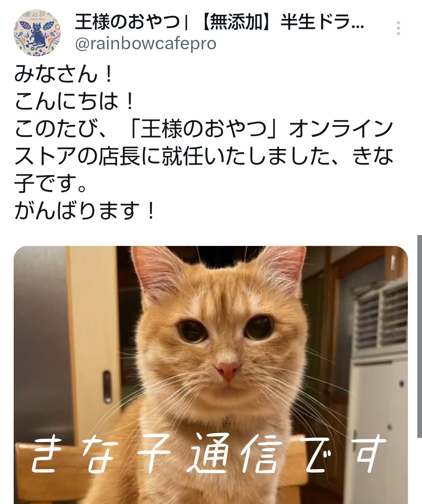
Task: Open the three-dot more options menu
Action: [398, 29]
